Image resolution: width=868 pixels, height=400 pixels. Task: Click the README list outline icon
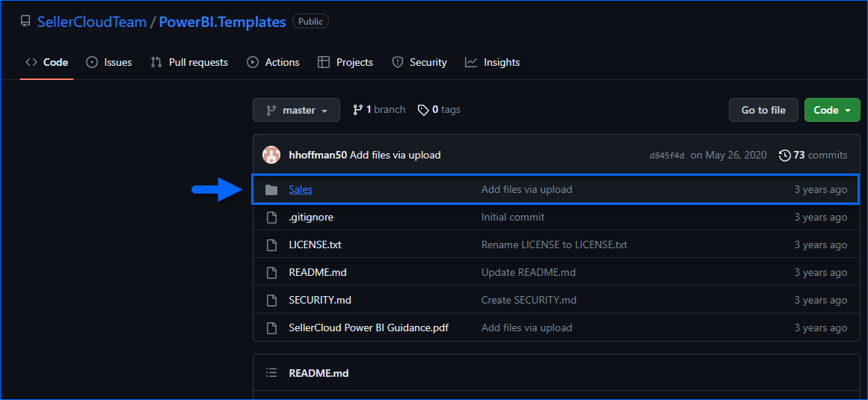tap(271, 373)
